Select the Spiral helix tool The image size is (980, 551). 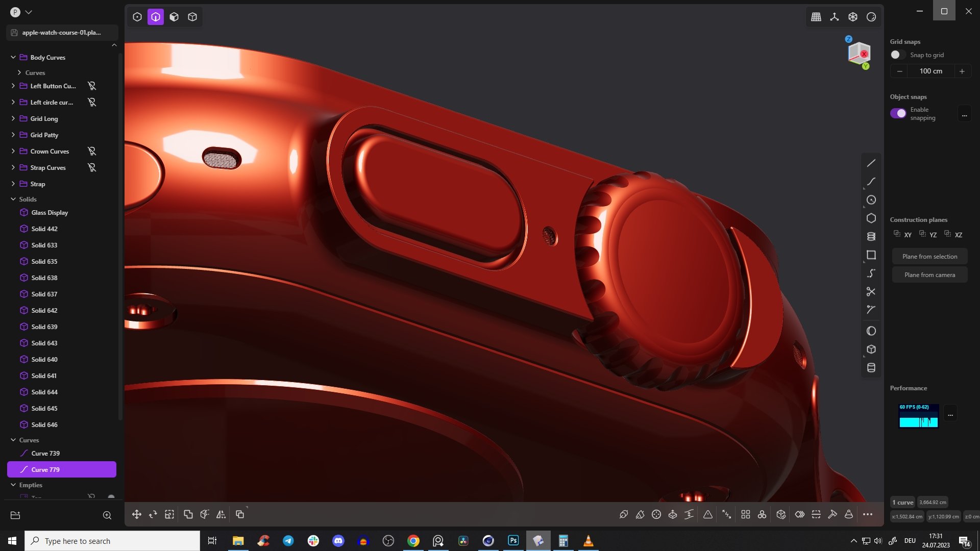tap(871, 237)
